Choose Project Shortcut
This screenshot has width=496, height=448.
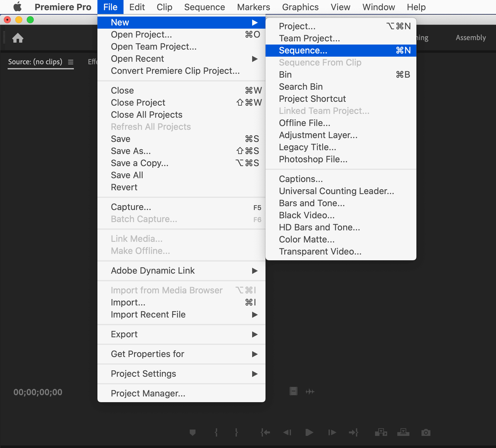click(x=341, y=99)
